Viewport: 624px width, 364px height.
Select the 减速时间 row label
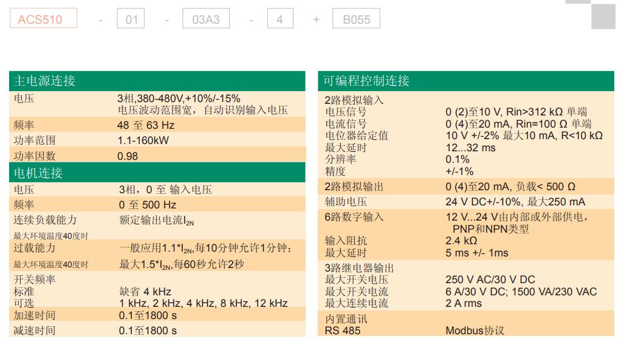point(35,331)
